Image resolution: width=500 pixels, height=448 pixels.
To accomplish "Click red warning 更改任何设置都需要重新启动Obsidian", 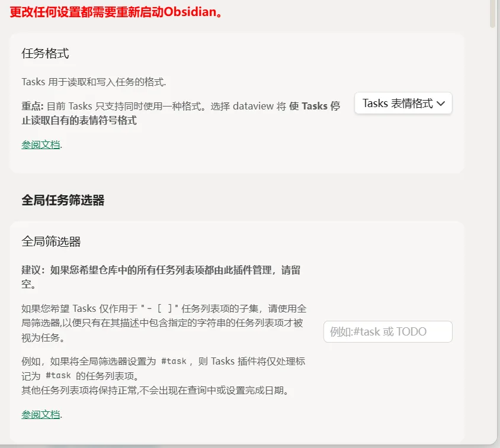I will (x=116, y=12).
